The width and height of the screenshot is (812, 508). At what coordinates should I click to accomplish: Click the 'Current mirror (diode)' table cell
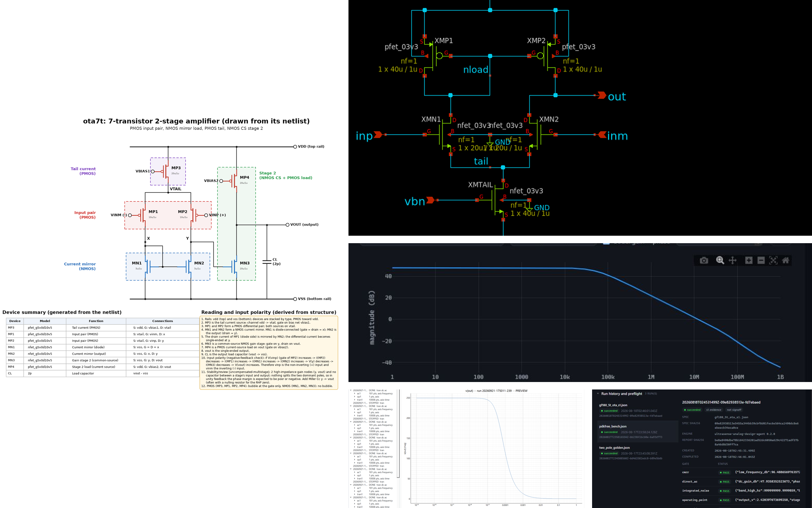(x=96, y=347)
